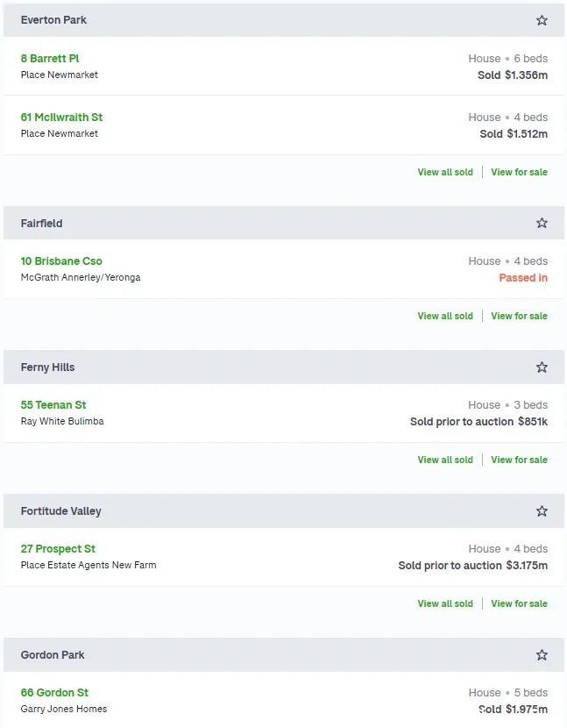The width and height of the screenshot is (567, 728).
Task: Open 10 Brisbane Cso listing
Action: click(61, 261)
